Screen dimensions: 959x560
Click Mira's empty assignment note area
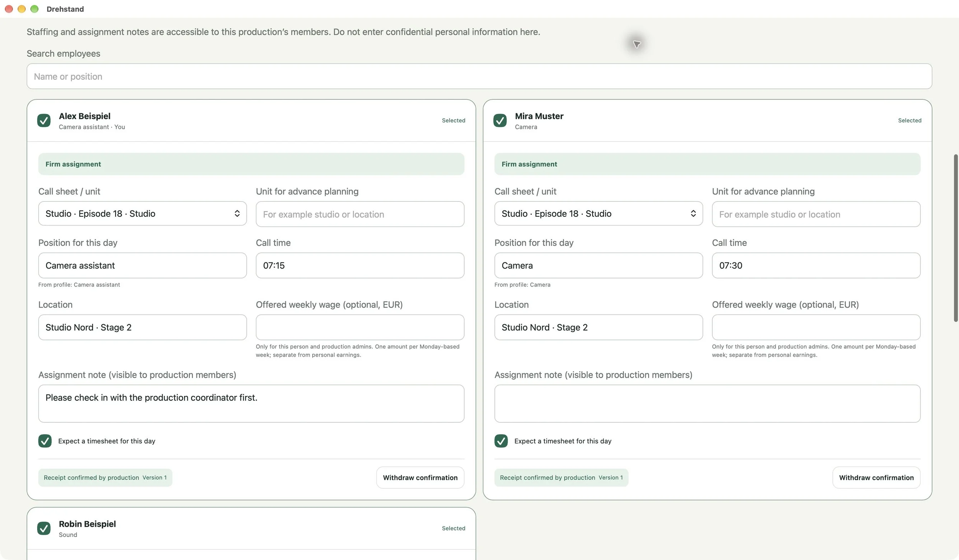click(707, 404)
